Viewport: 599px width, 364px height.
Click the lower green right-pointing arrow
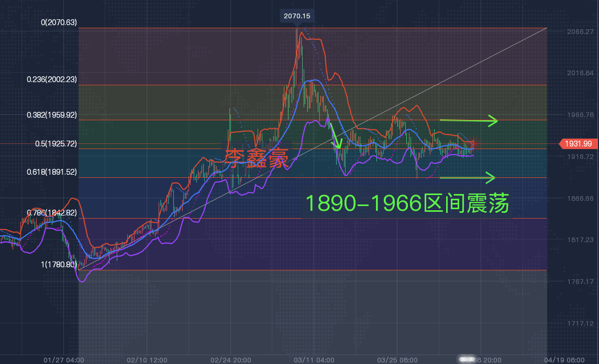pos(467,178)
